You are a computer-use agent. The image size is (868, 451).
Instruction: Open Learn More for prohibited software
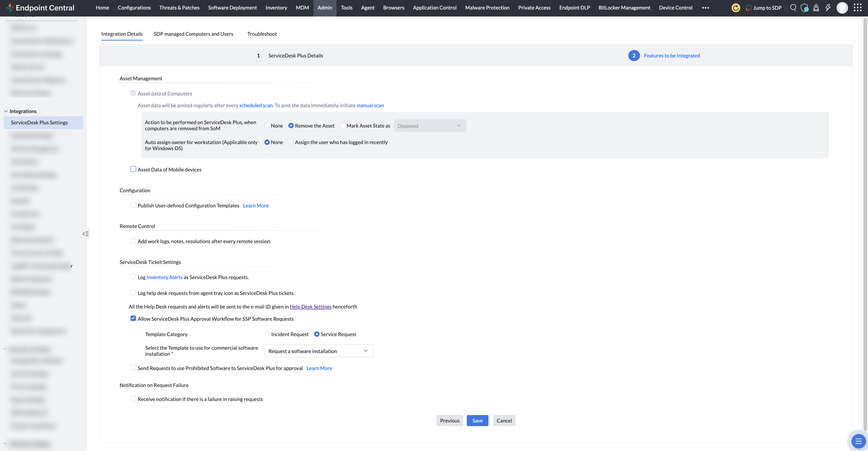[319, 368]
